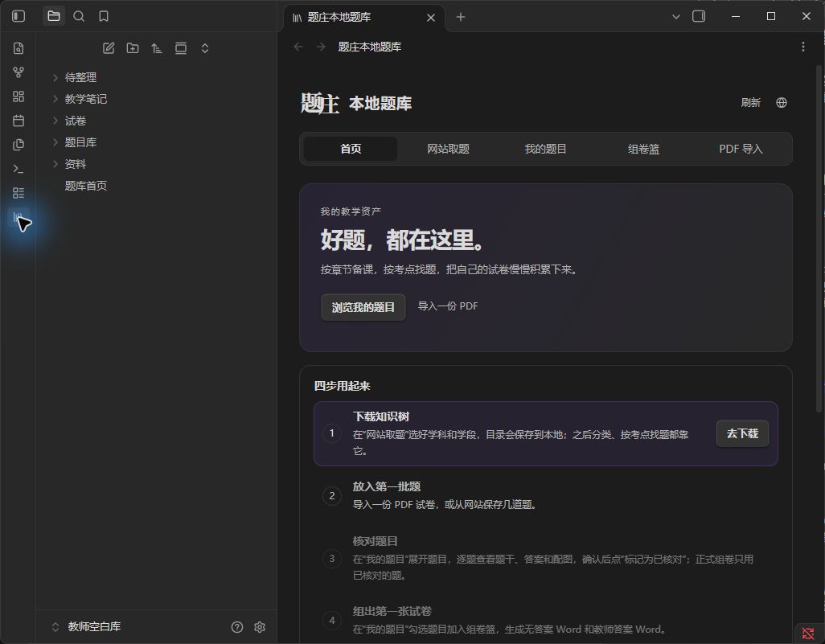Open canvas ribbon icon
This screenshot has width=825, height=644.
pyautogui.click(x=18, y=96)
